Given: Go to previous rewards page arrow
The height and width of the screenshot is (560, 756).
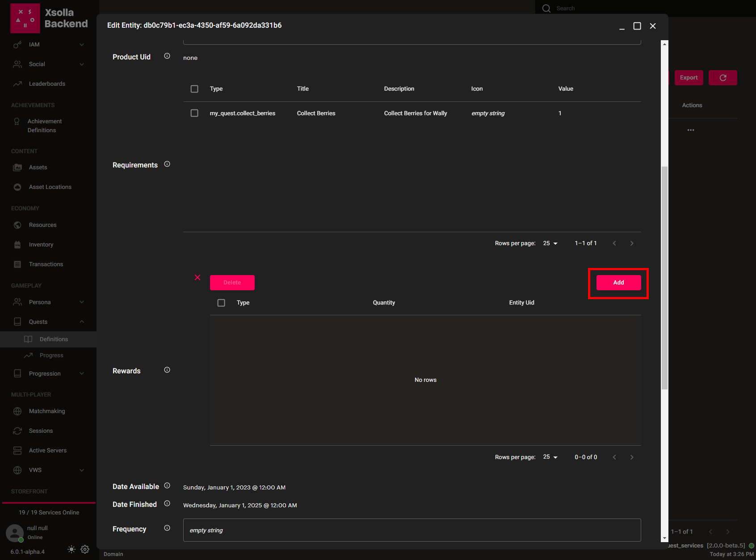Looking at the screenshot, I should coord(614,457).
